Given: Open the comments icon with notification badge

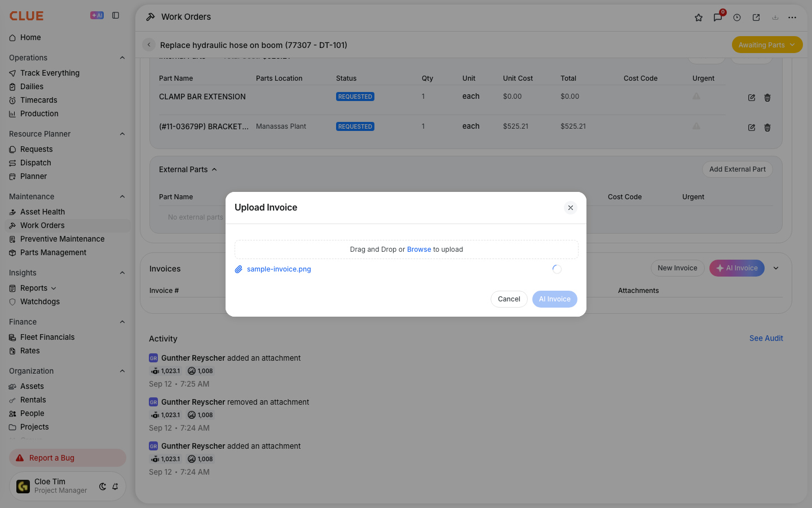Looking at the screenshot, I should 718,17.
